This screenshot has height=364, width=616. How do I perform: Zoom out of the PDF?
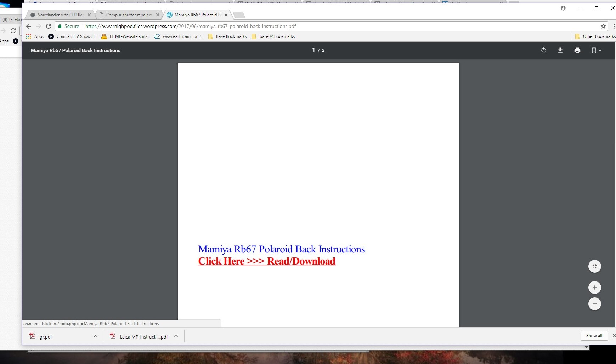(x=595, y=304)
